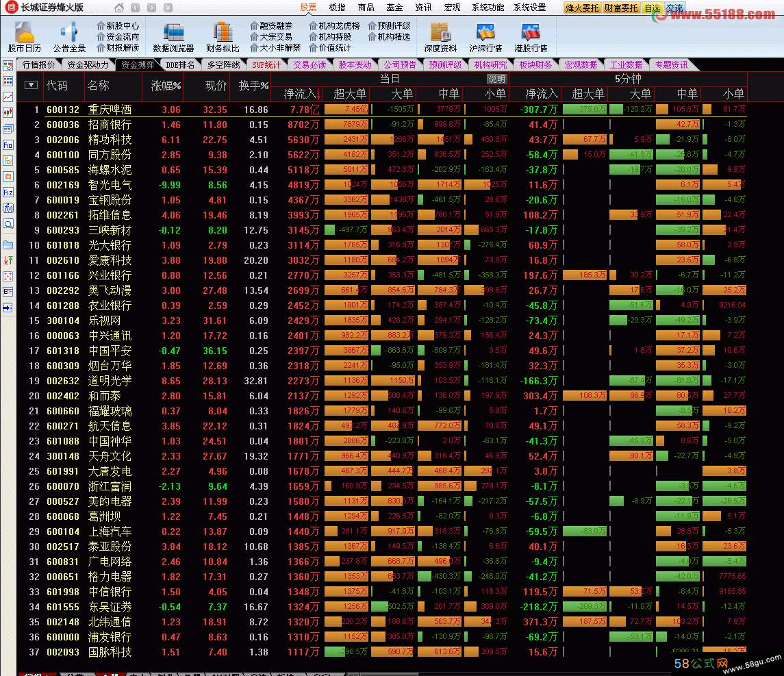Select stock row 招商银行
This screenshot has width=784, height=676.
click(x=382, y=125)
